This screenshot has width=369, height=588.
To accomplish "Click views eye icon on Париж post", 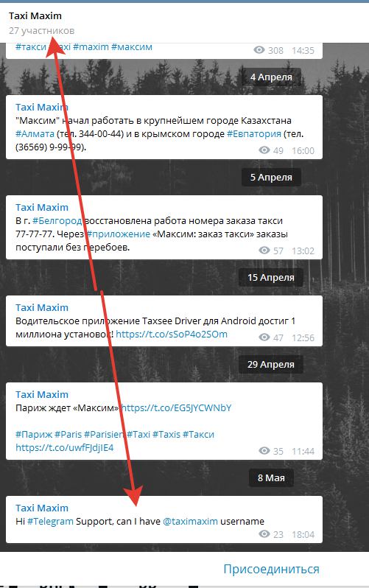I will (x=264, y=451).
